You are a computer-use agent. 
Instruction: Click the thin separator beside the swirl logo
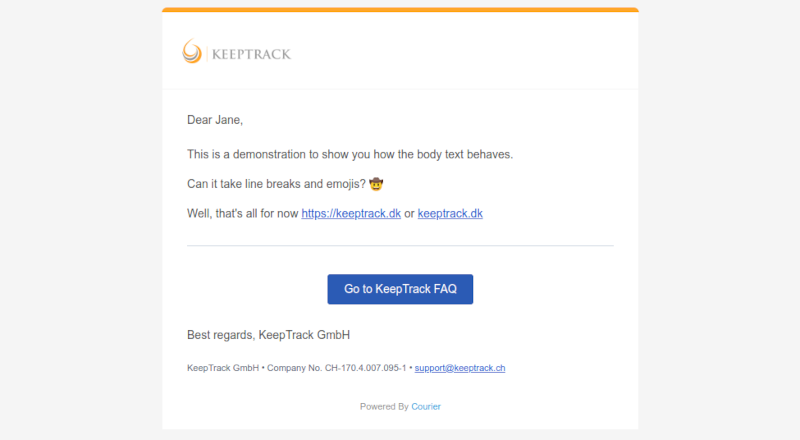[207, 53]
